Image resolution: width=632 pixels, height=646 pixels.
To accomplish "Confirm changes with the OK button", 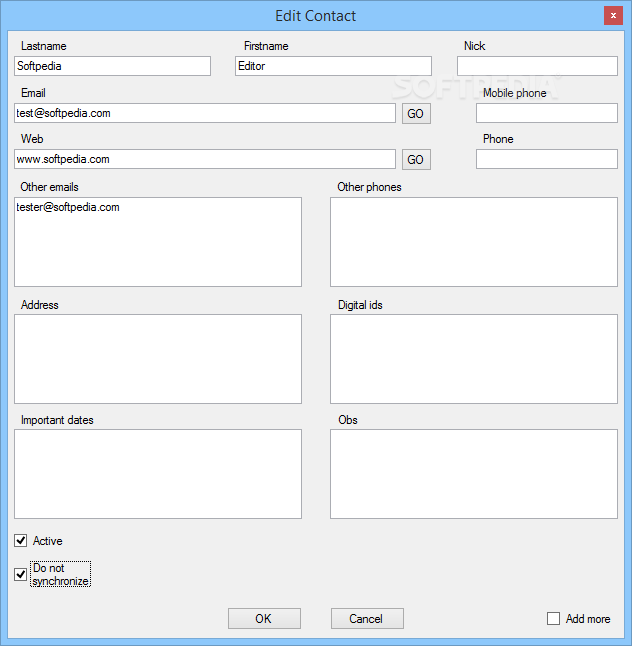I will [x=264, y=618].
